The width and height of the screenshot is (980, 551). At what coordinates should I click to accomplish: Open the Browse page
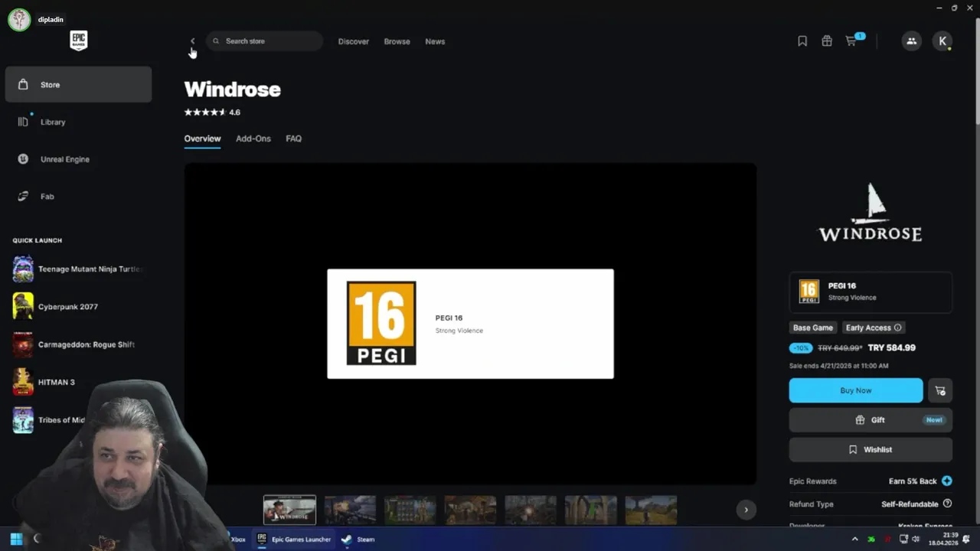pos(397,41)
